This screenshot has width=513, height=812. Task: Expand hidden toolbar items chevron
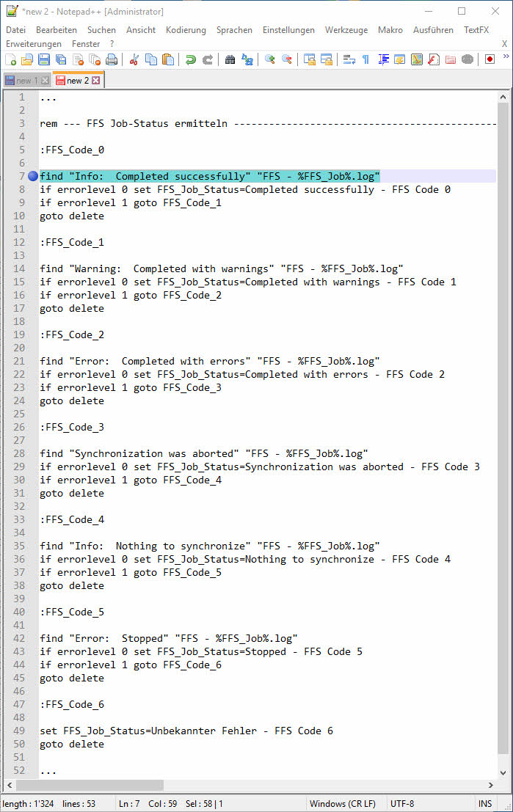506,56
